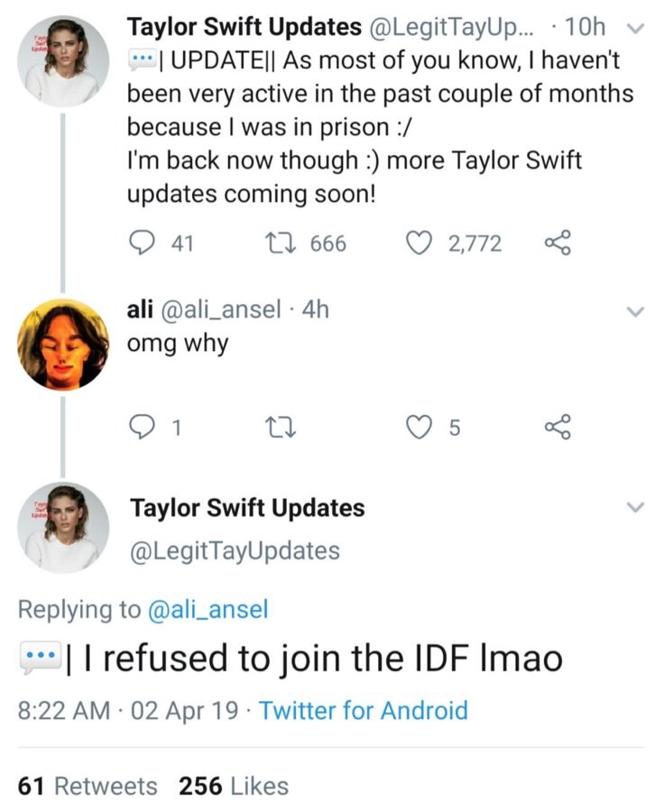The width and height of the screenshot is (664, 812).
Task: Open ali's profile picture
Action: (x=63, y=344)
